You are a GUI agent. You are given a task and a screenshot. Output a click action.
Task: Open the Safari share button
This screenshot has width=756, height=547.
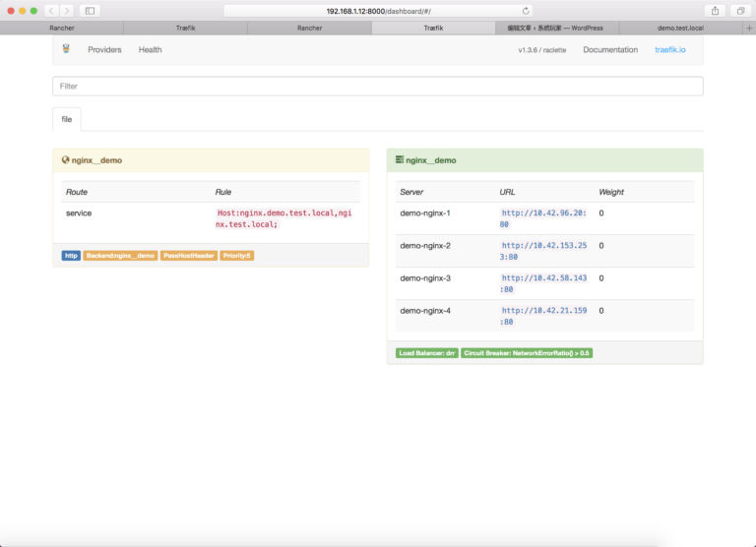click(715, 11)
